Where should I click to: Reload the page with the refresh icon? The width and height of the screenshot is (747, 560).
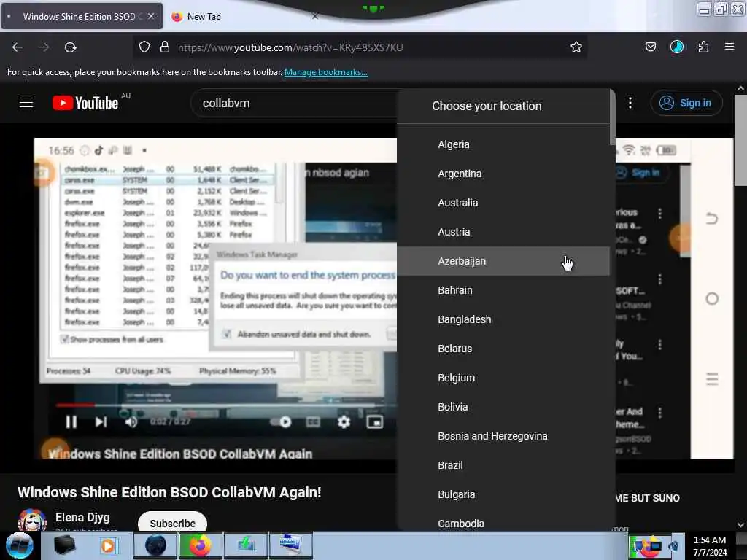coord(71,47)
